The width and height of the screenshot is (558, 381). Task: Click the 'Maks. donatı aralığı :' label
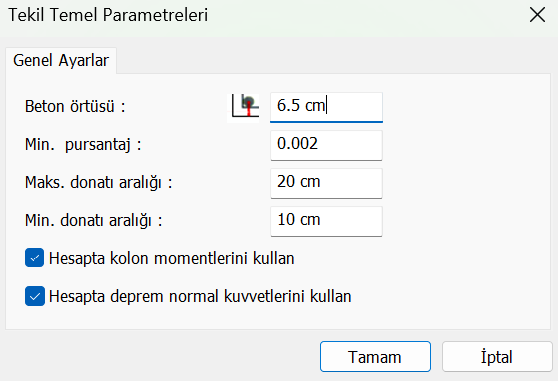point(99,183)
